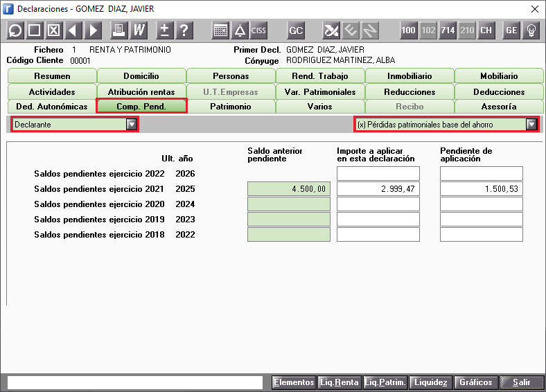Open the Varios tab

click(320, 107)
